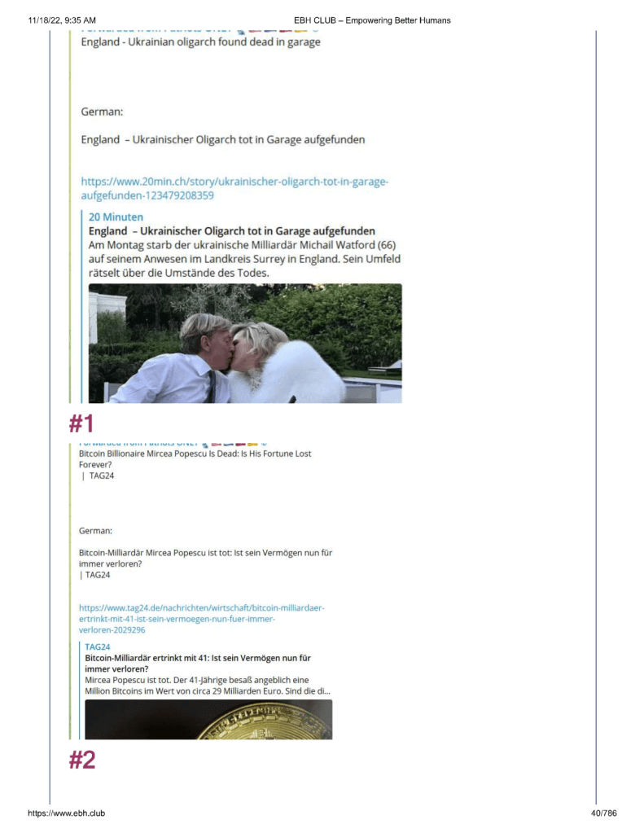Open the tag24.de article URL link
Viewport: 644px width, 833px height.
(202, 619)
